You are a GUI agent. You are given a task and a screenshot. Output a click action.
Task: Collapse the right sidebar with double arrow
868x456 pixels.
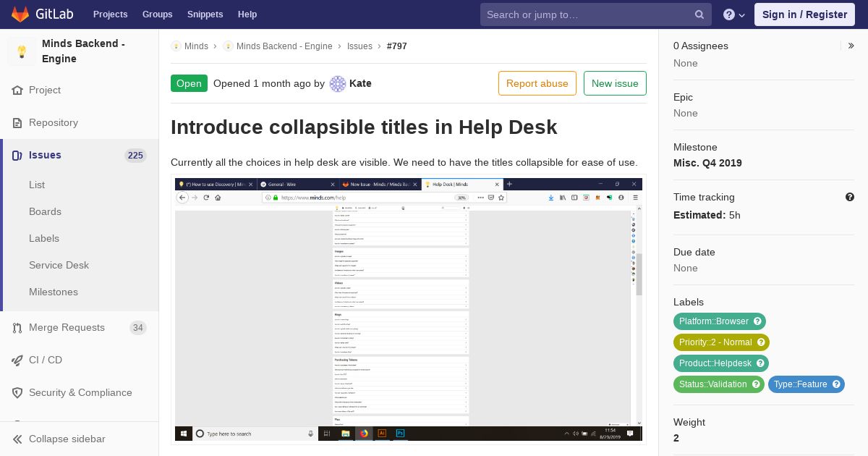(x=851, y=46)
